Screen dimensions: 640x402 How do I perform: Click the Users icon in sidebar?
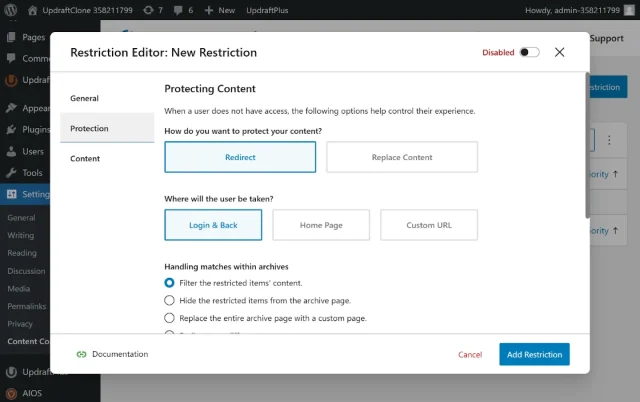pos(11,151)
